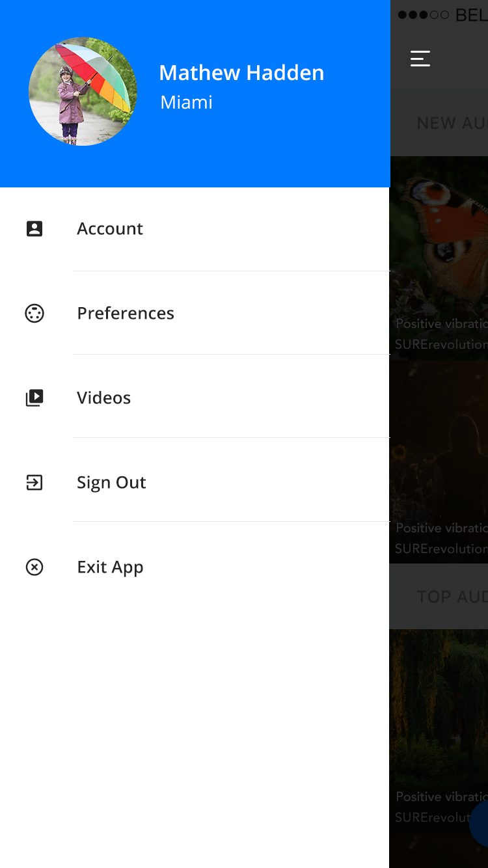This screenshot has height=868, width=488.
Task: Tap the hamburger menu icon
Action: [420, 59]
